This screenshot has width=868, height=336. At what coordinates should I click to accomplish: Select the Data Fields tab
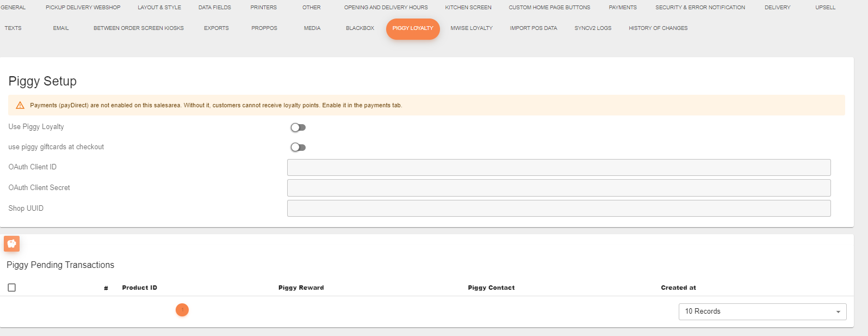point(215,8)
